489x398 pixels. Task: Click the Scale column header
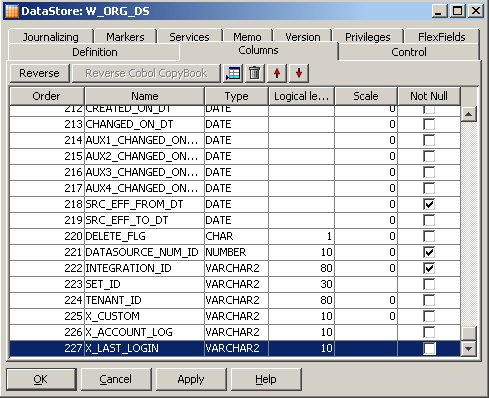tap(366, 96)
